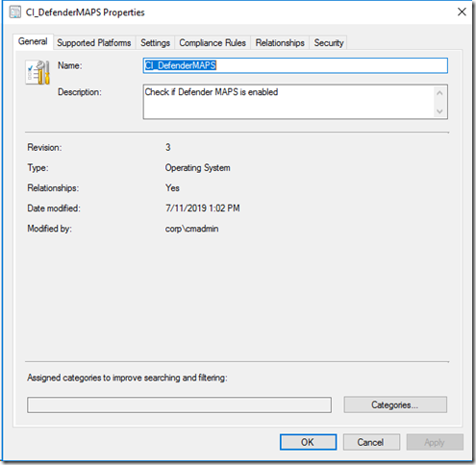Viewport: 476px width, 465px height.
Task: Go to the Relationships tab
Action: 280,43
